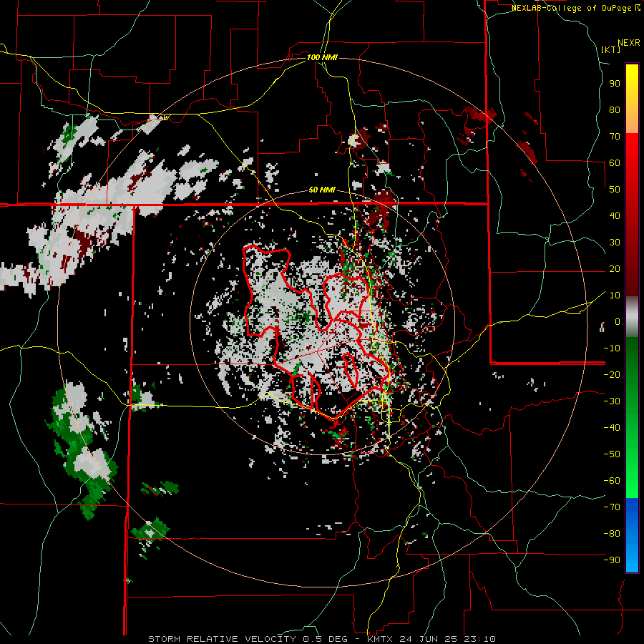644x644 pixels.
Task: Click the NEXR label above the scale
Action: (x=629, y=43)
